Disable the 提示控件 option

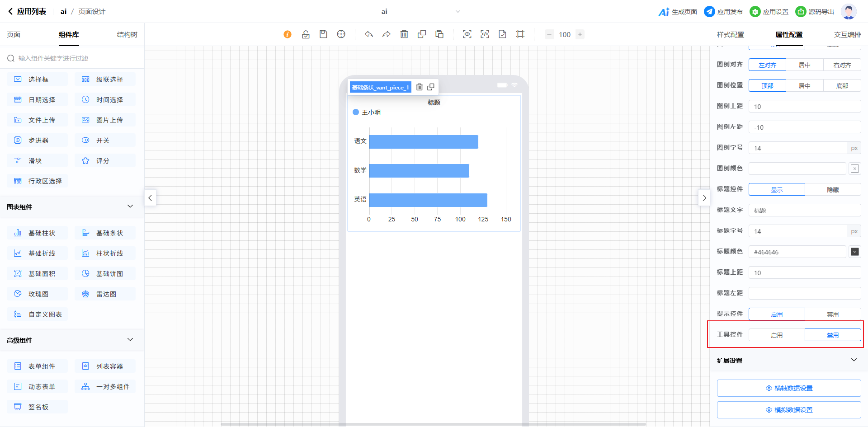tap(833, 314)
